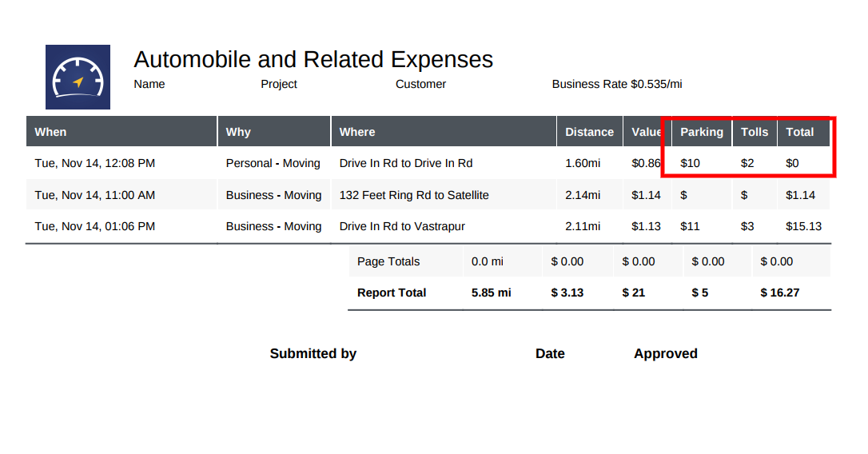The width and height of the screenshot is (868, 454).
Task: Click '$1.14' in the Value column
Action: (x=646, y=196)
